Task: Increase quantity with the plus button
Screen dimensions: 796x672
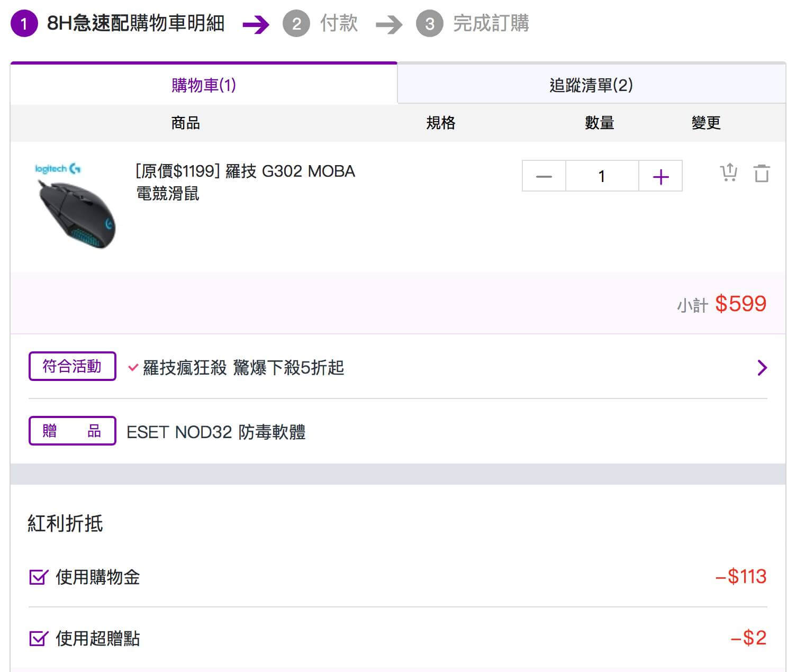Action: pos(661,176)
